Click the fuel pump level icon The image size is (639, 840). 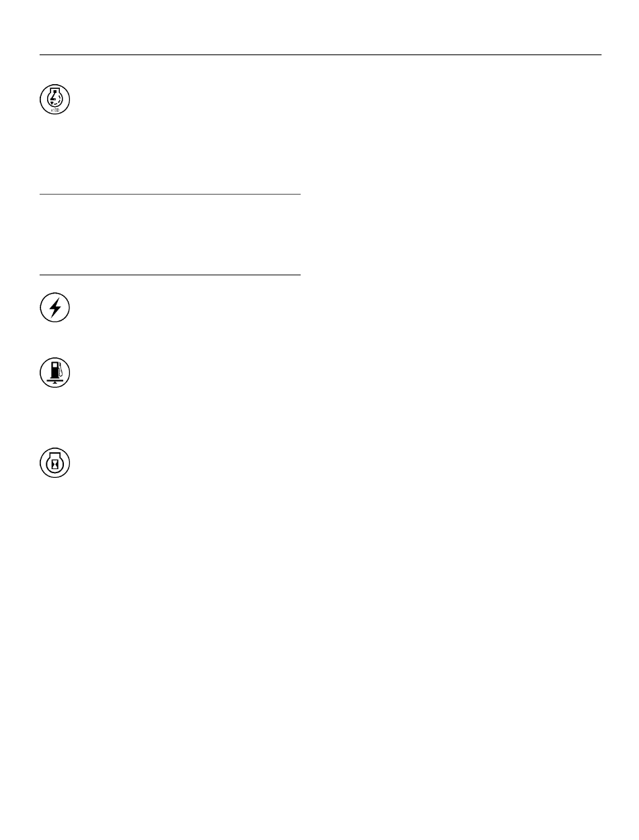[x=55, y=372]
